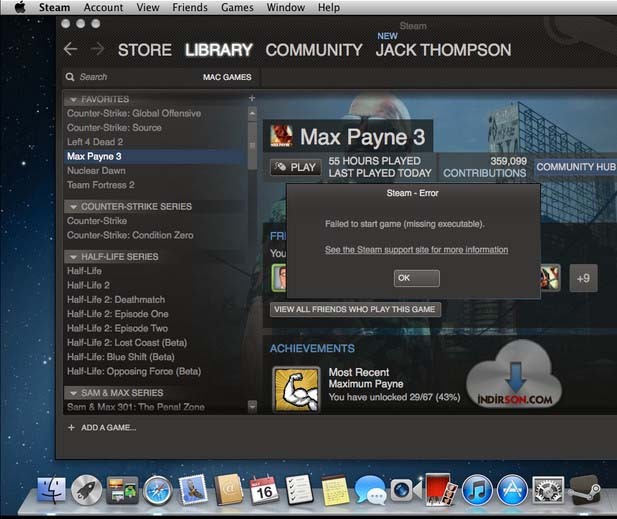Launch Safari from the Dock
This screenshot has width=617, height=519.
click(x=157, y=490)
